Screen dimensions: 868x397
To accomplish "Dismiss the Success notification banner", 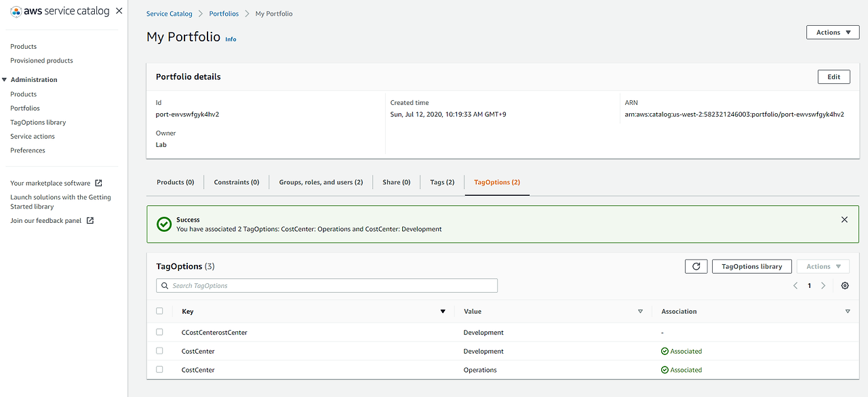I will pyautogui.click(x=844, y=220).
